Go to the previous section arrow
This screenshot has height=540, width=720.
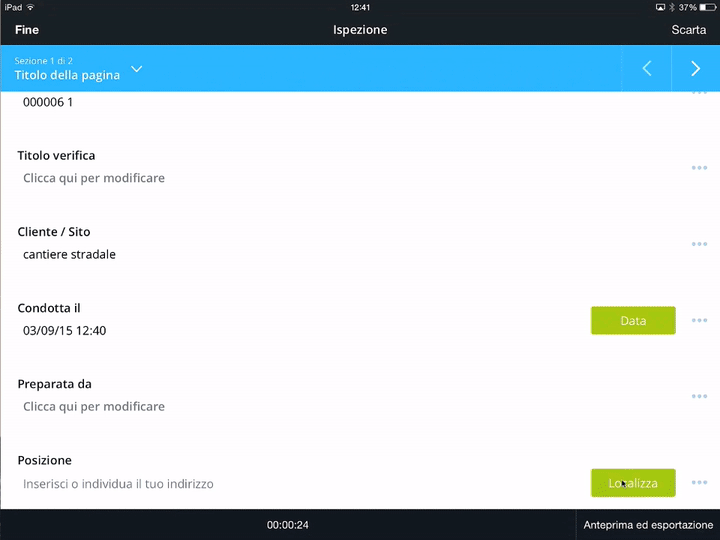647,69
